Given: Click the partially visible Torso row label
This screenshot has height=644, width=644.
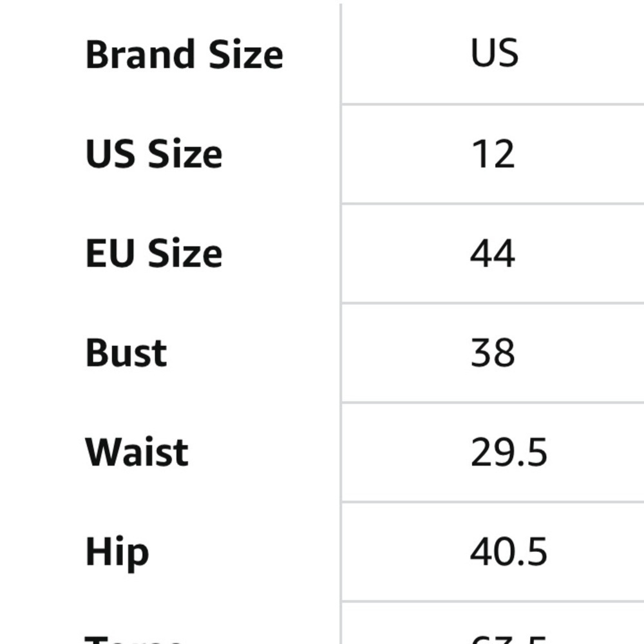Looking at the screenshot, I should 133,640.
